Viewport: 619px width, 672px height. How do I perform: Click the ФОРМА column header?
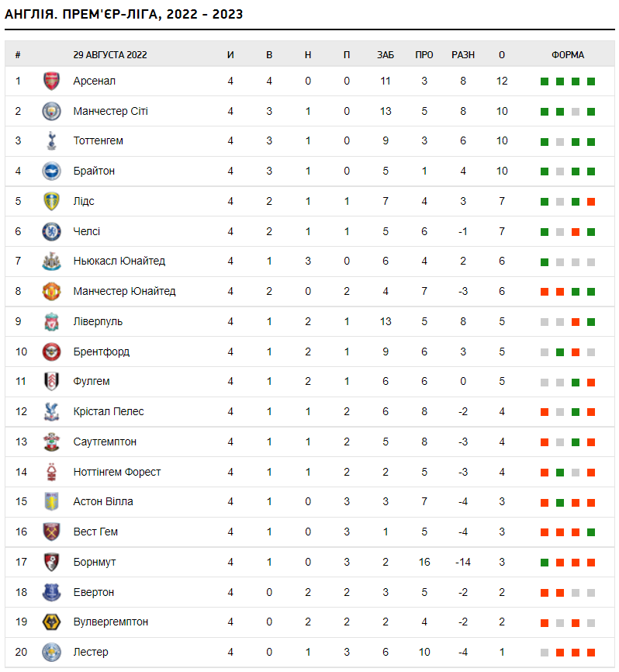568,55
